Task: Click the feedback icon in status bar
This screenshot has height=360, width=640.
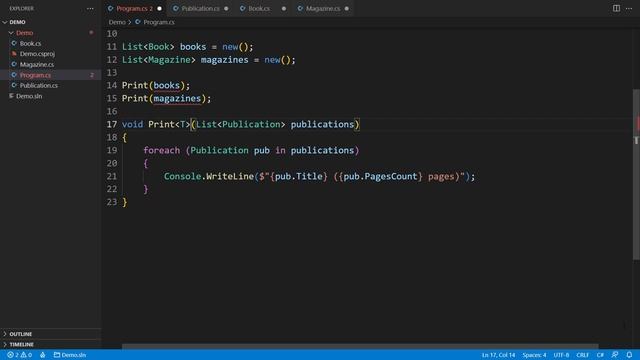Action: point(615,355)
